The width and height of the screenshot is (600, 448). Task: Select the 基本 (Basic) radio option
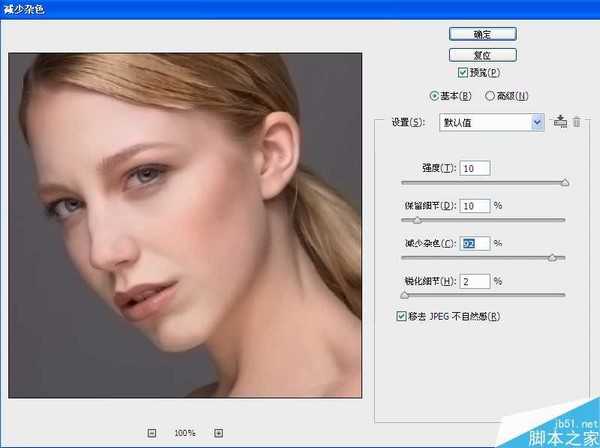point(434,96)
